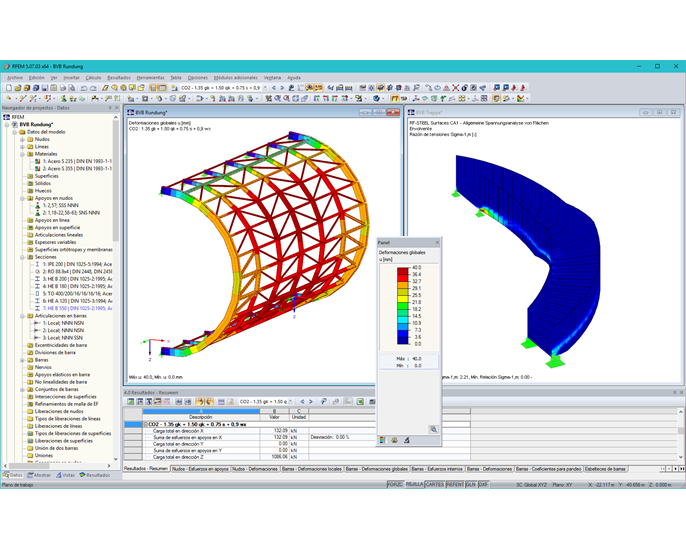Close the project navigator pane
The height and width of the screenshot is (549, 686).
(x=117, y=108)
